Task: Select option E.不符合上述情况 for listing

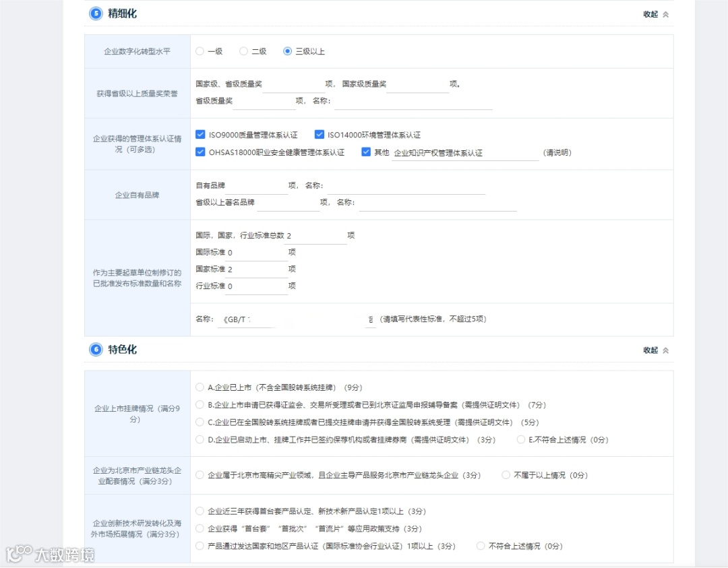Action: (521, 439)
